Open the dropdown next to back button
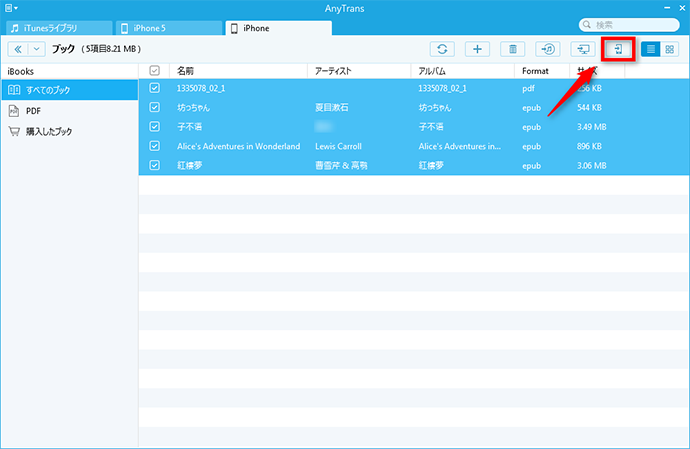690x449 pixels. 37,49
